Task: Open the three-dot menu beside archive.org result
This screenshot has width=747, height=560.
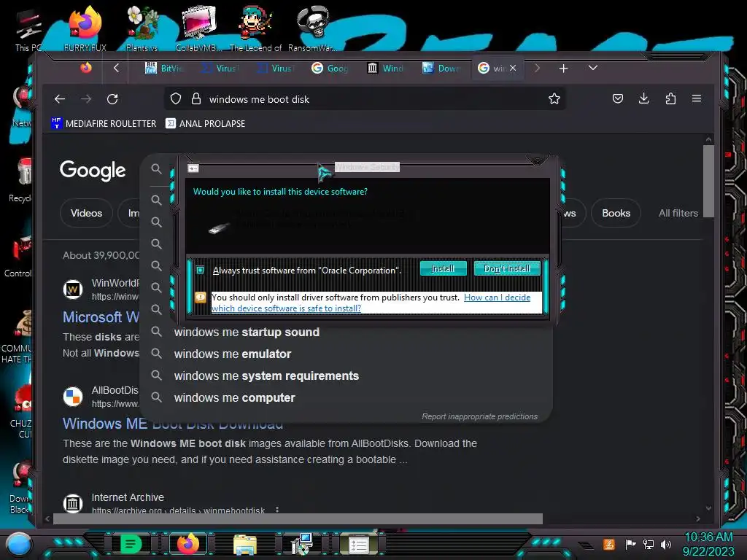Action: (276, 510)
